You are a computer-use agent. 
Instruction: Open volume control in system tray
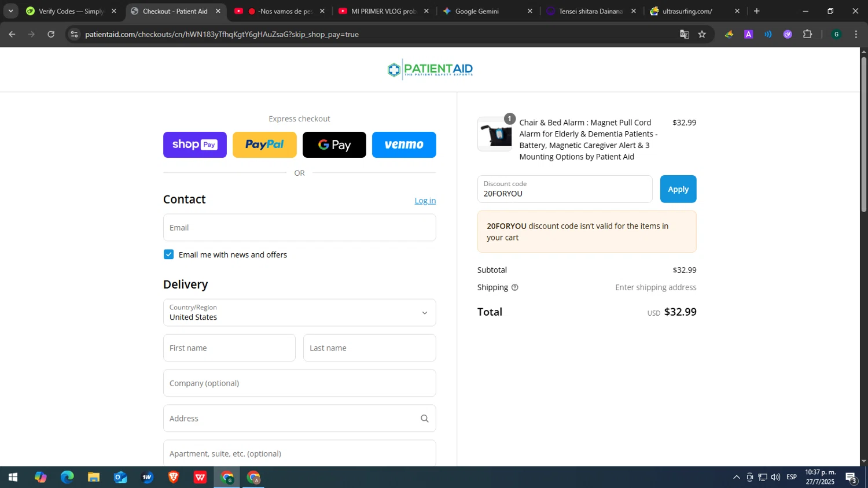click(775, 478)
